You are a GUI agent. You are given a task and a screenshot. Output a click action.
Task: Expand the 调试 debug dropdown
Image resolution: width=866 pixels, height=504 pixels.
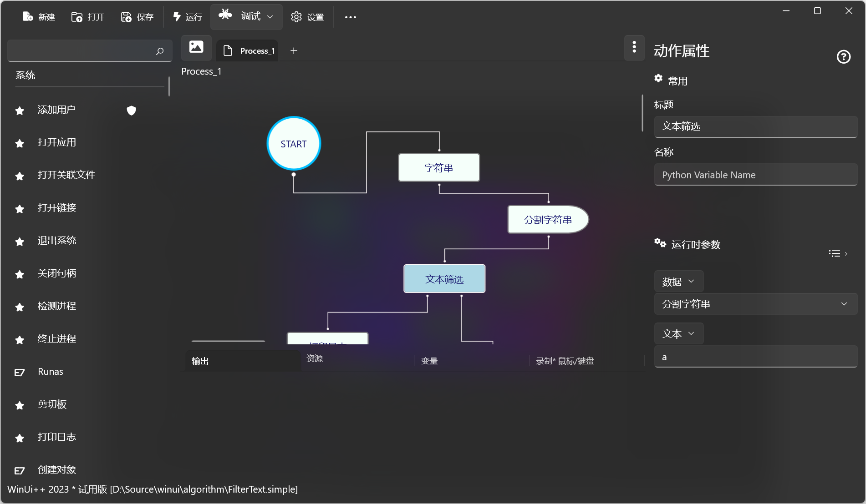(270, 17)
